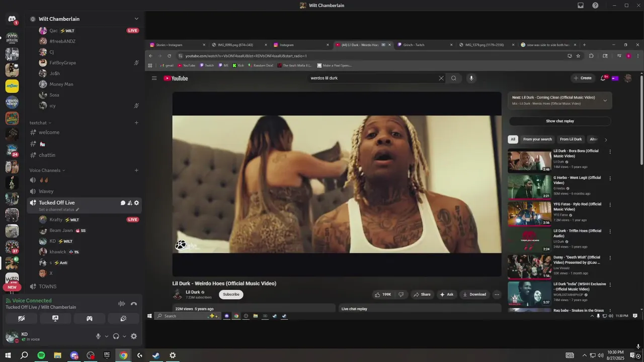Join the TOWNS voice channel

click(48, 287)
